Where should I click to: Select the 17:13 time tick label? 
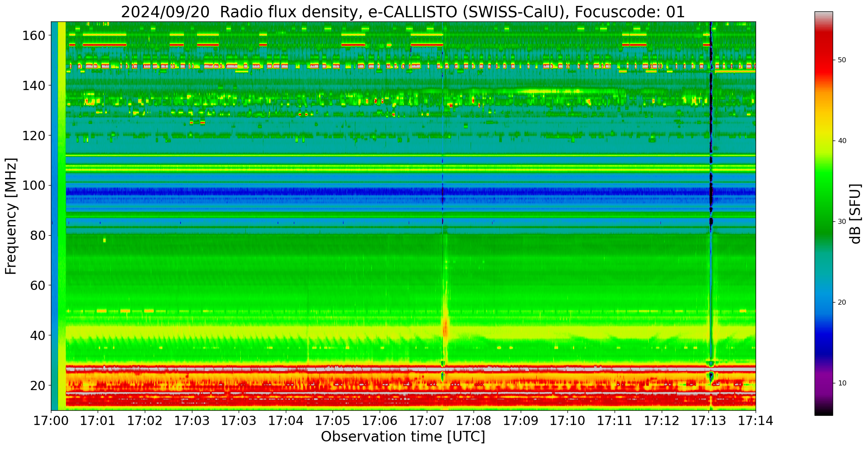(708, 421)
